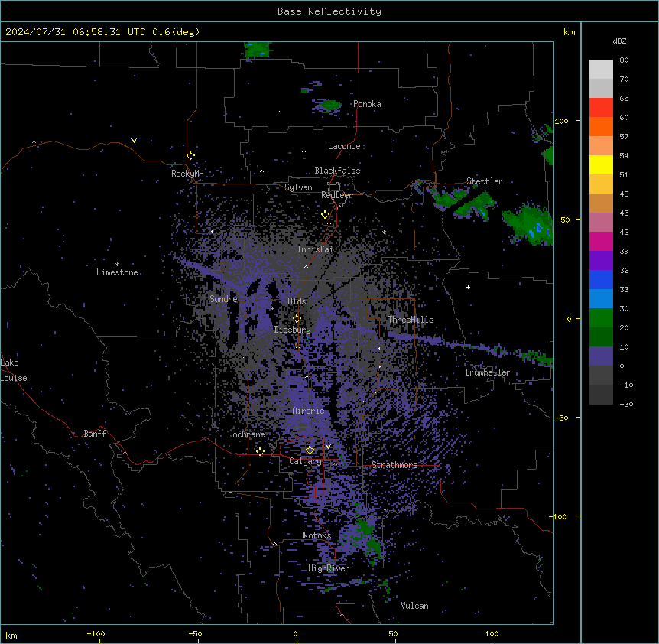659x644 pixels.
Task: Click the green echo east of Okotoks
Action: (x=367, y=536)
